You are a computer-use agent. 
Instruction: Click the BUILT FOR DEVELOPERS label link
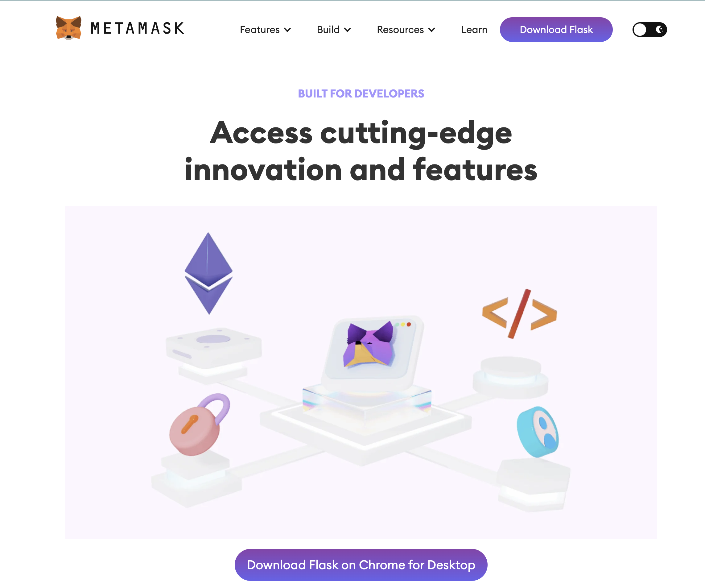tap(361, 93)
